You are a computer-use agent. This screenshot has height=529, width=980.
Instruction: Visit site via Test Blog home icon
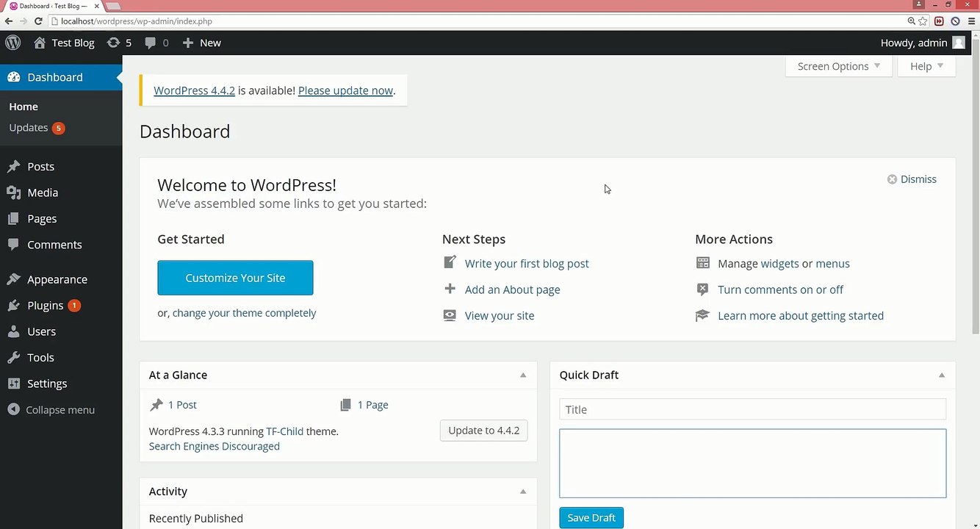click(40, 43)
